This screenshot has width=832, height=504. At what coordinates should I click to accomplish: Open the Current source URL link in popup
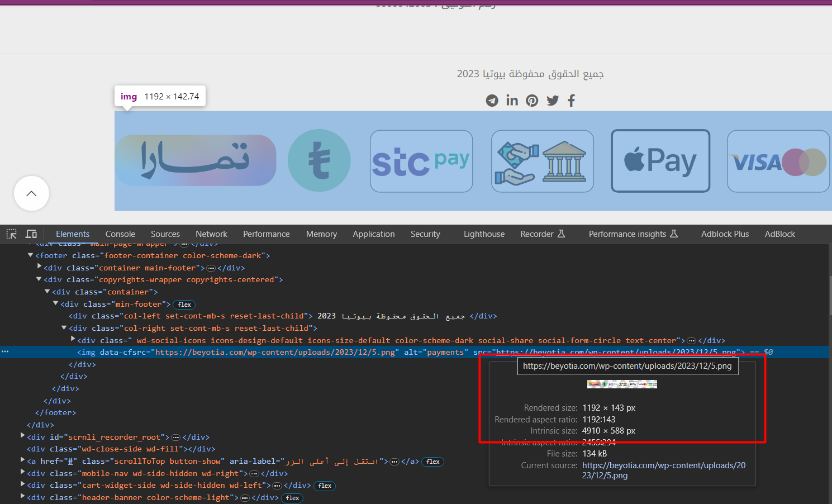(x=664, y=470)
